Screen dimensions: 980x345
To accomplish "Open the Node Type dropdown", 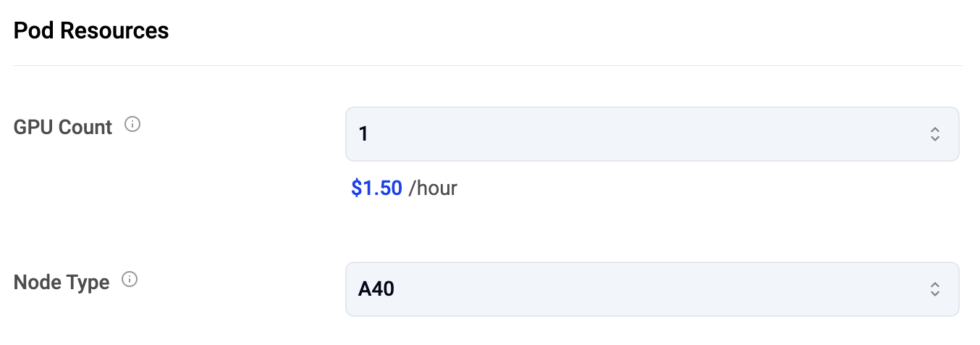I will (x=651, y=289).
